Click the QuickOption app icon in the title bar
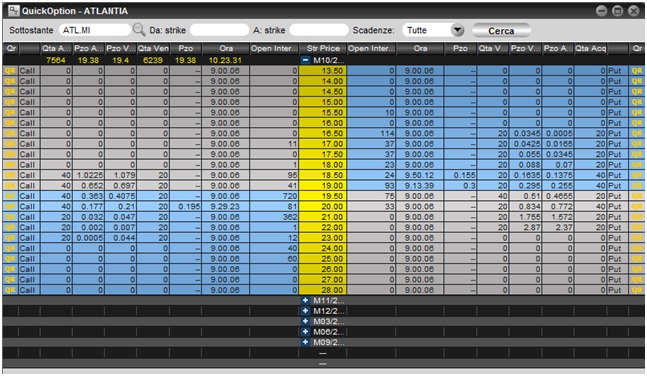 (14, 10)
